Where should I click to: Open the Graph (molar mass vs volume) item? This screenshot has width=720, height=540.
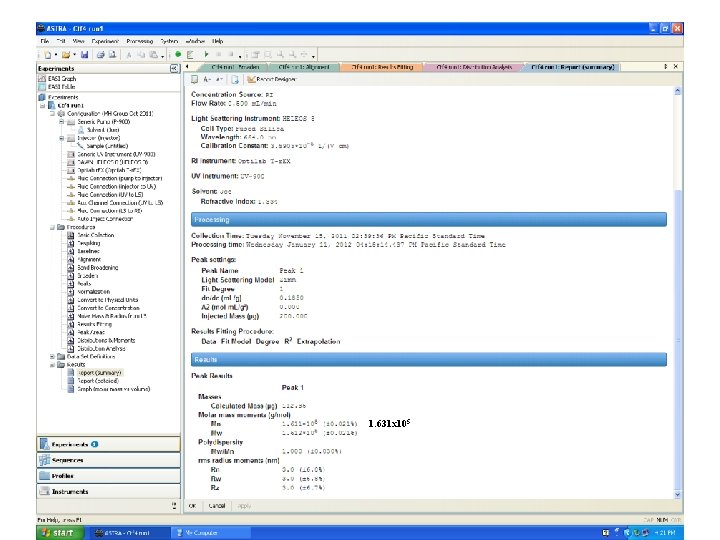click(109, 389)
